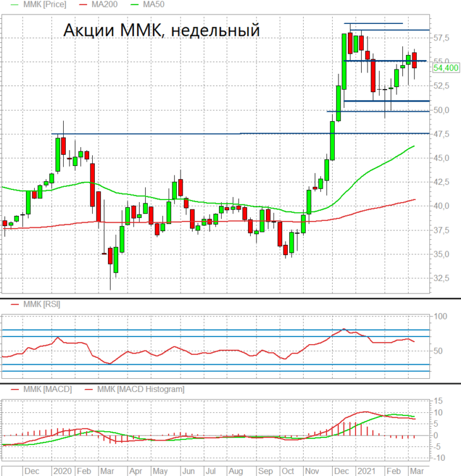Click the chart title 'Акции ММК, недельный'
The width and height of the screenshot is (461, 476).
point(162,30)
